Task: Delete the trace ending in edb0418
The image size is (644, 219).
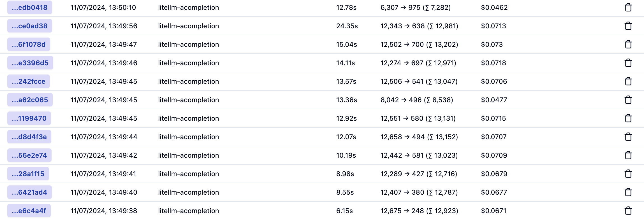Action: [628, 8]
